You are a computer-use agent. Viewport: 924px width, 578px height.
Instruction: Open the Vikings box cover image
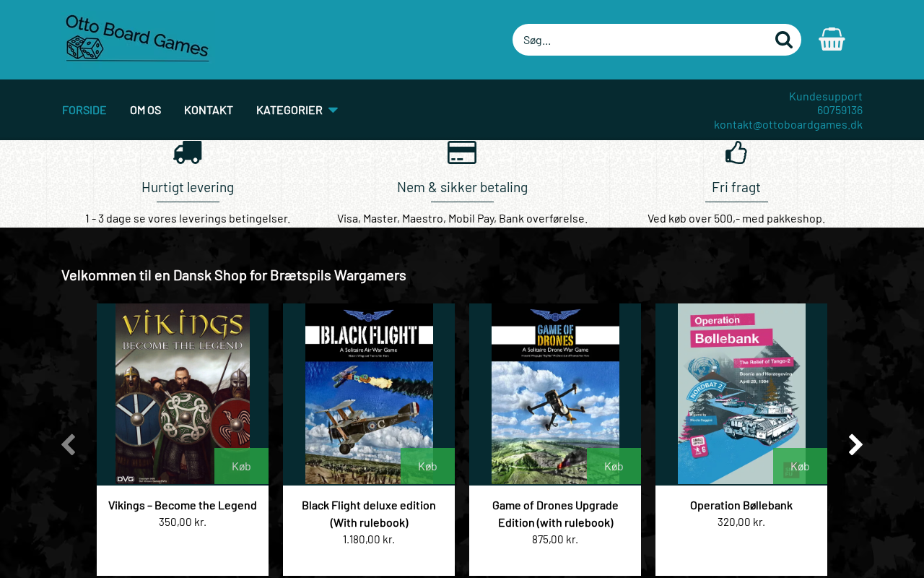click(x=183, y=394)
